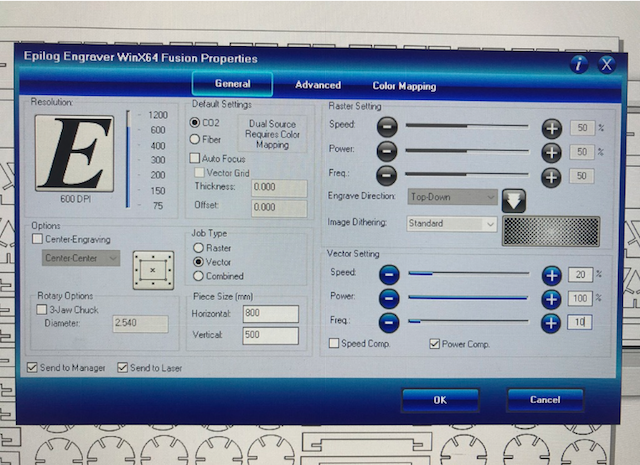
Task: Decrease Raster Speed with minus button
Action: tap(387, 127)
